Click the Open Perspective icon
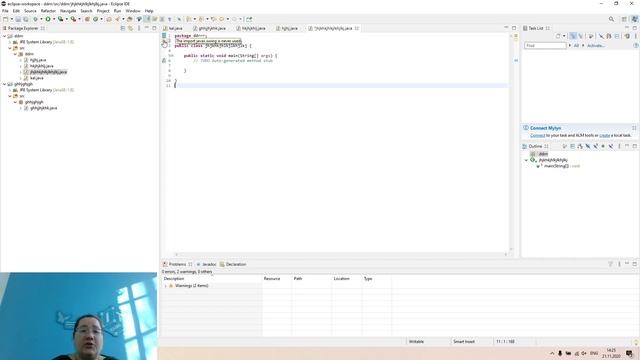The width and height of the screenshot is (640, 360). pyautogui.click(x=624, y=19)
